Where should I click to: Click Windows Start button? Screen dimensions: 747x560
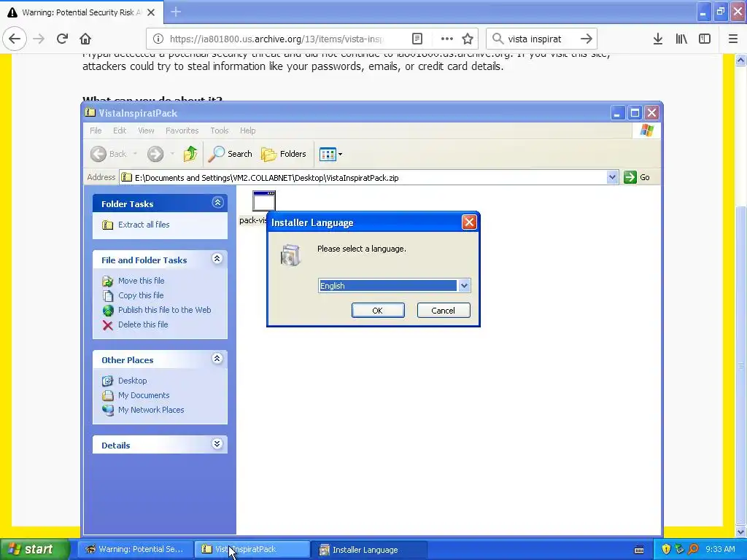[34, 549]
